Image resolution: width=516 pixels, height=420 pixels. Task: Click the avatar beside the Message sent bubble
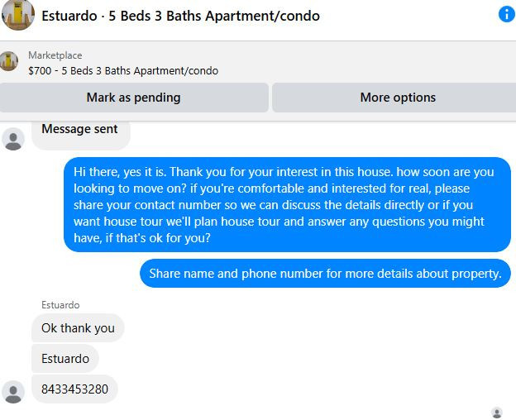coord(13,139)
